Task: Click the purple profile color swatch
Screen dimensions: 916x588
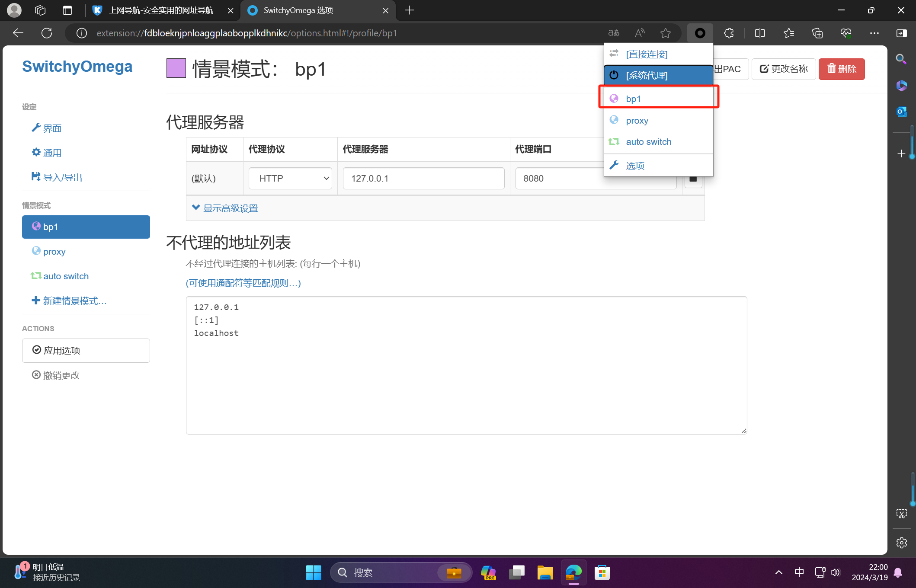Action: click(176, 68)
